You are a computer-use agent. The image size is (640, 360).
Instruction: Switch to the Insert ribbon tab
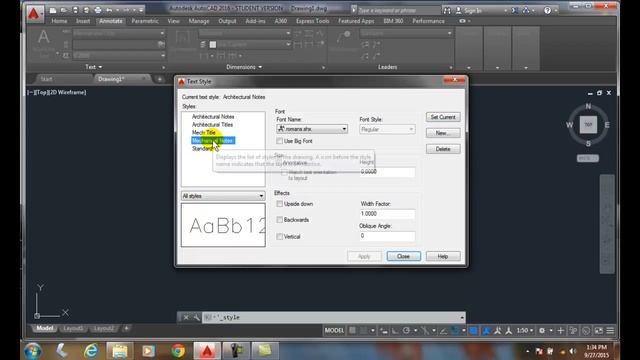coord(83,21)
